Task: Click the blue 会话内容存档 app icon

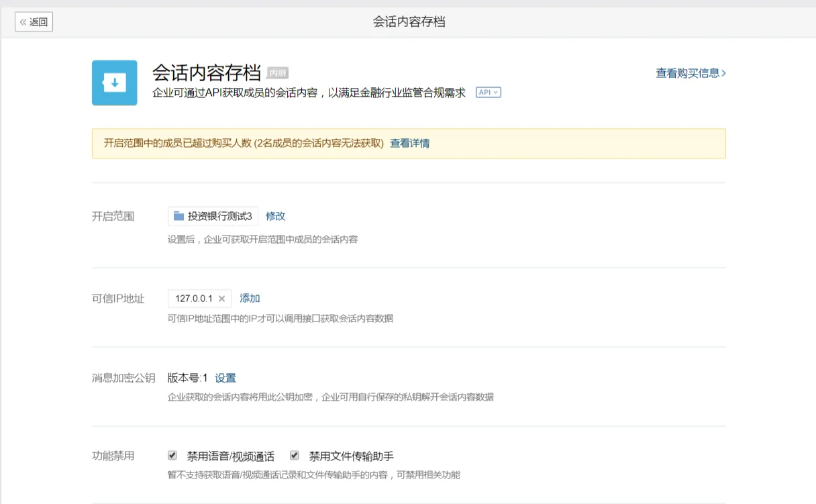Action: point(115,83)
